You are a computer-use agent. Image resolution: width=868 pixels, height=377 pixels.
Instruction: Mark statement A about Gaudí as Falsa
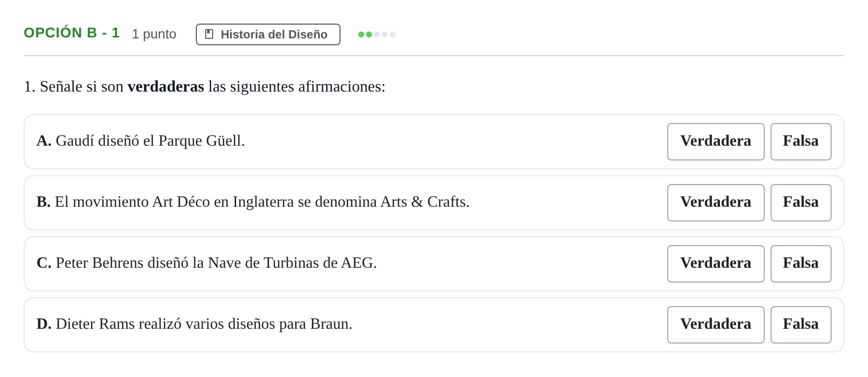click(801, 142)
